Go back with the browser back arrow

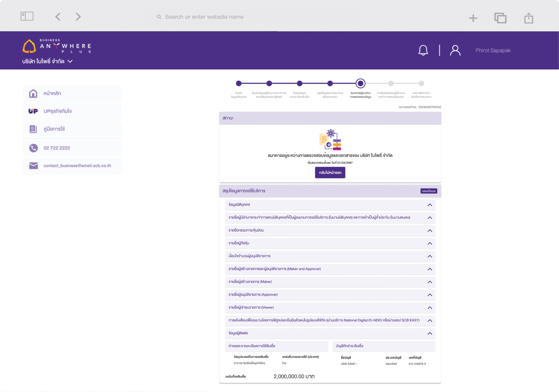(x=58, y=17)
